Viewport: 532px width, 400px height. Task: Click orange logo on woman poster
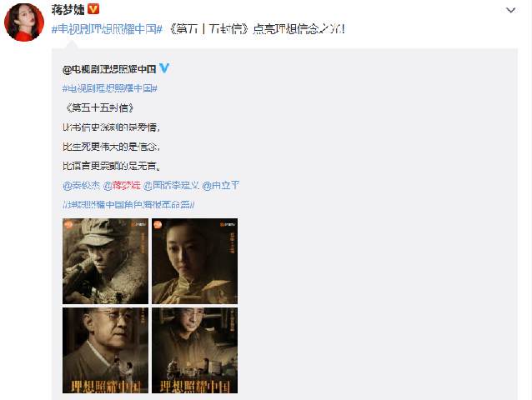click(158, 224)
